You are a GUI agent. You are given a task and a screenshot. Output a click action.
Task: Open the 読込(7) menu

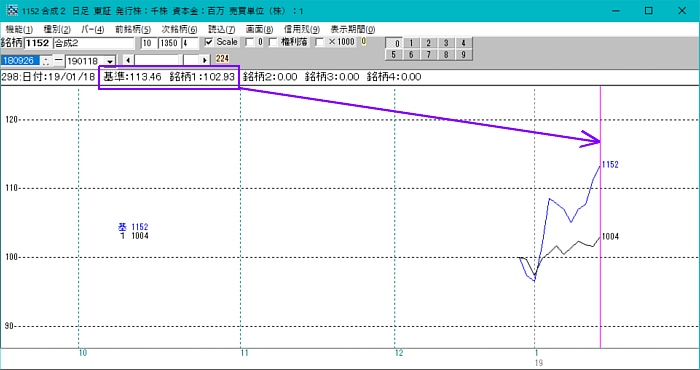(x=221, y=29)
